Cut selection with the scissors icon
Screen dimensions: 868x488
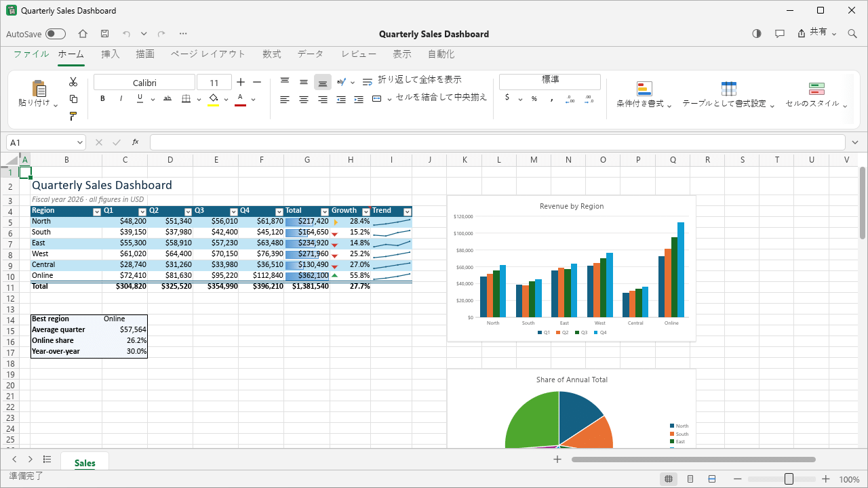73,82
